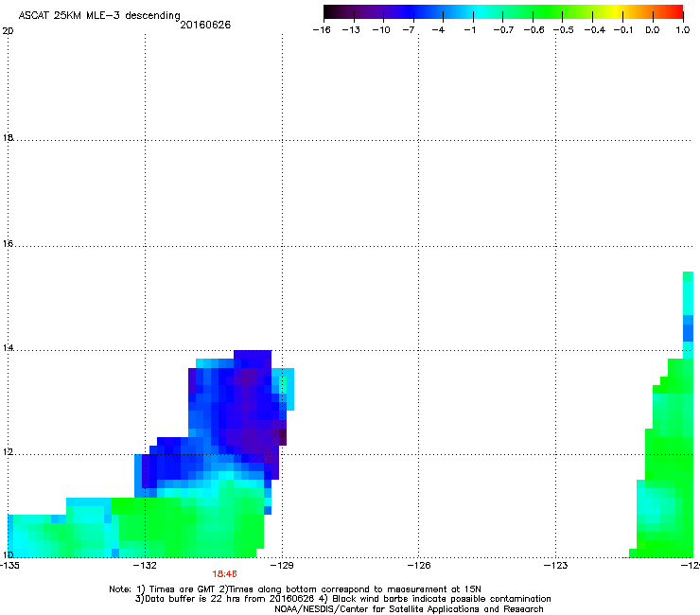Click the 'NOAA/NESDIS/Center for Satellite Applications' credit
Viewport: 700px width, 615px height.
(x=409, y=609)
